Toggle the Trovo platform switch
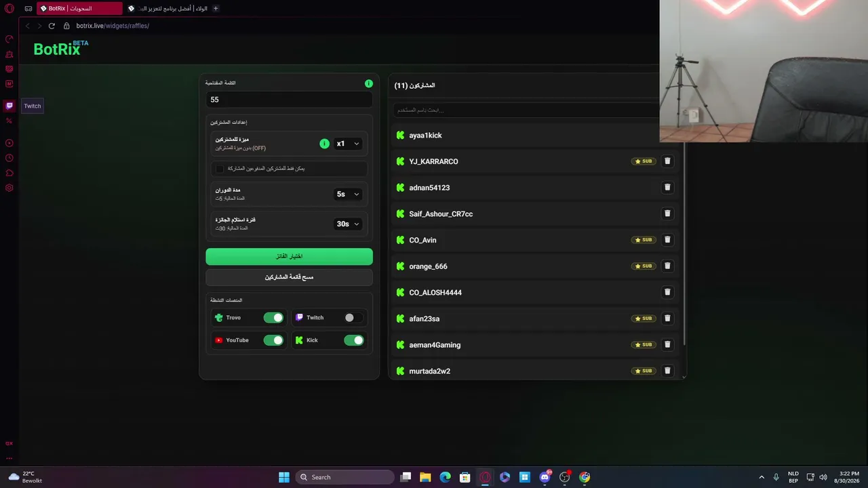 (x=273, y=318)
